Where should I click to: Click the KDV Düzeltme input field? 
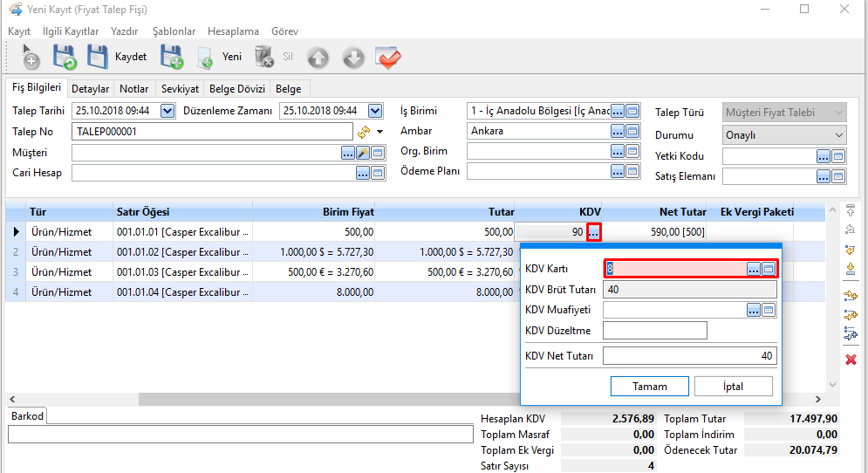(654, 331)
